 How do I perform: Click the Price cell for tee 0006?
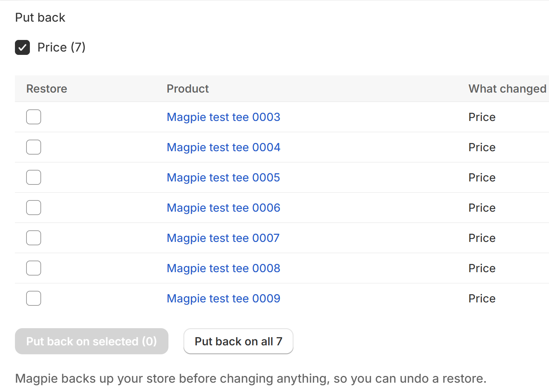[482, 208]
